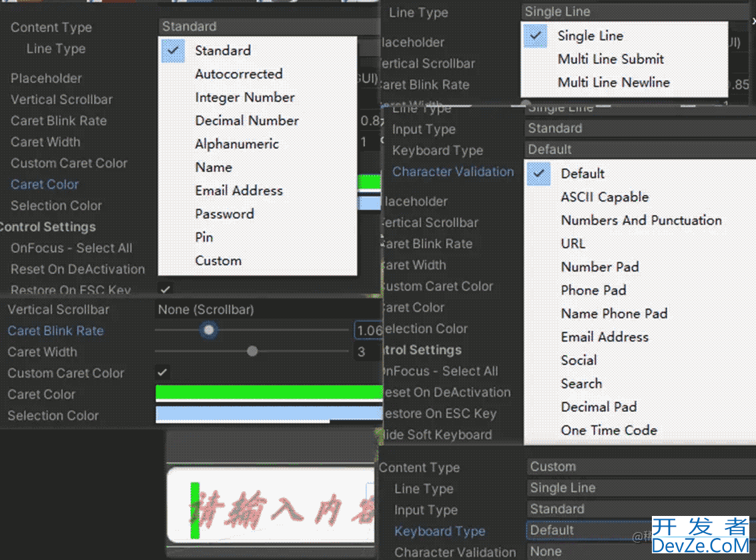Select Search keyboard type

[x=581, y=384]
